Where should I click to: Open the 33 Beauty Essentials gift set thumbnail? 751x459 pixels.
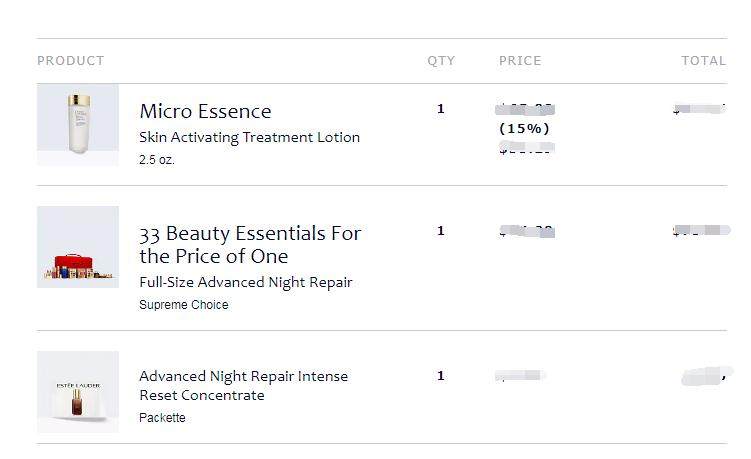pos(78,247)
